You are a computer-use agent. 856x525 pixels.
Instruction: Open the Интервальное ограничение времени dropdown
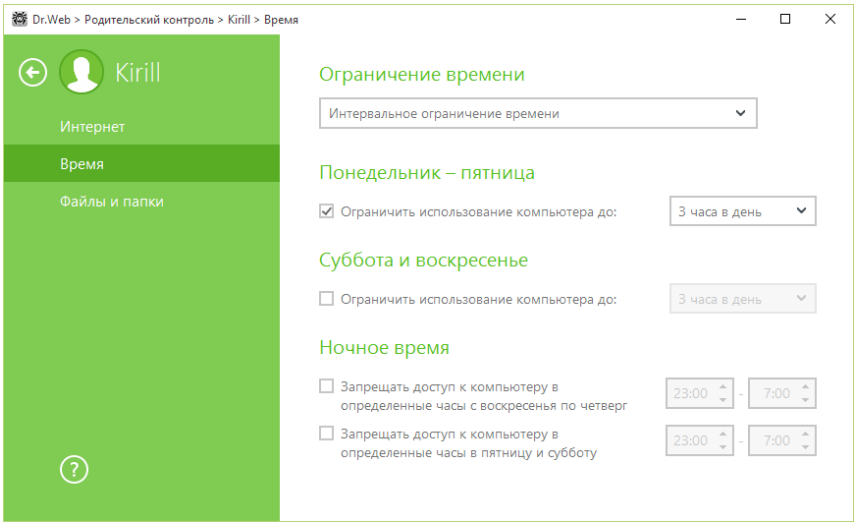pyautogui.click(x=538, y=114)
